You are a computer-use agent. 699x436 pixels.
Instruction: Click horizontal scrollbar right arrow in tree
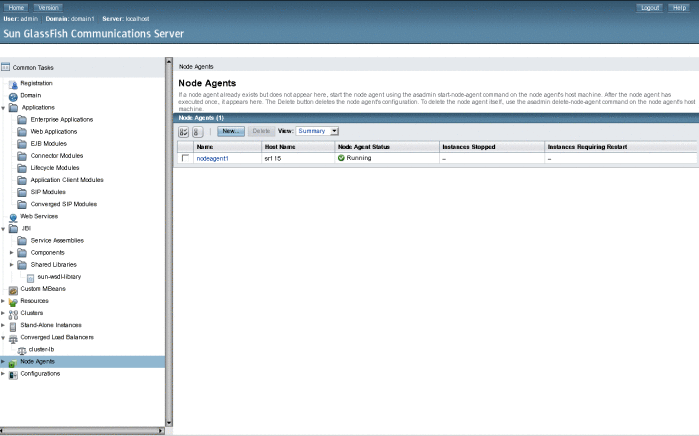161,431
